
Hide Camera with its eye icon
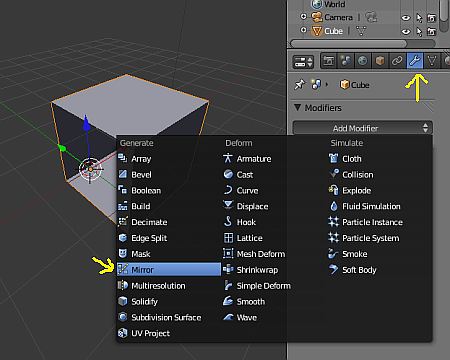(406, 18)
